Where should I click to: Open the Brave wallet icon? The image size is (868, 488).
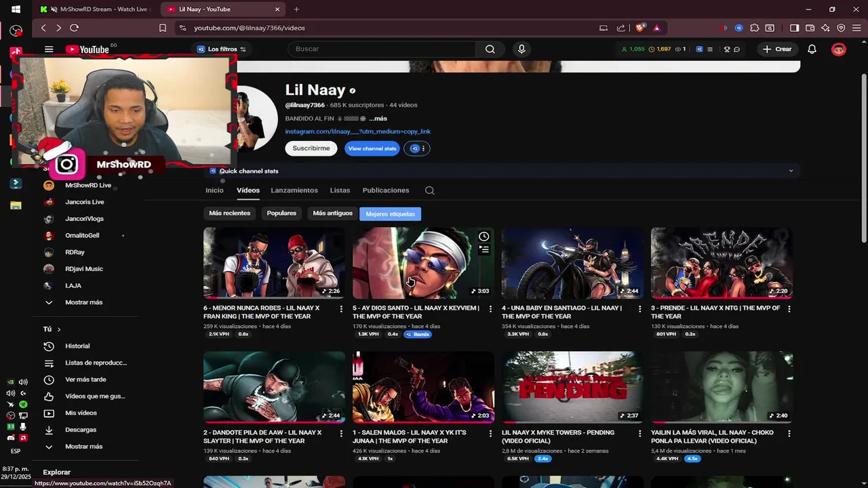coord(810,28)
